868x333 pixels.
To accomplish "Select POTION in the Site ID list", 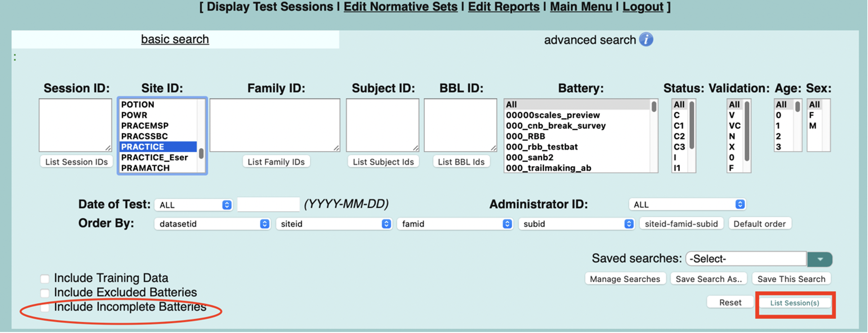I will 158,105.
